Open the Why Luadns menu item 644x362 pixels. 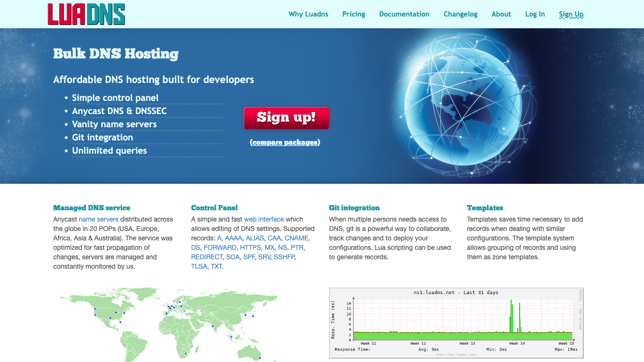coord(308,14)
